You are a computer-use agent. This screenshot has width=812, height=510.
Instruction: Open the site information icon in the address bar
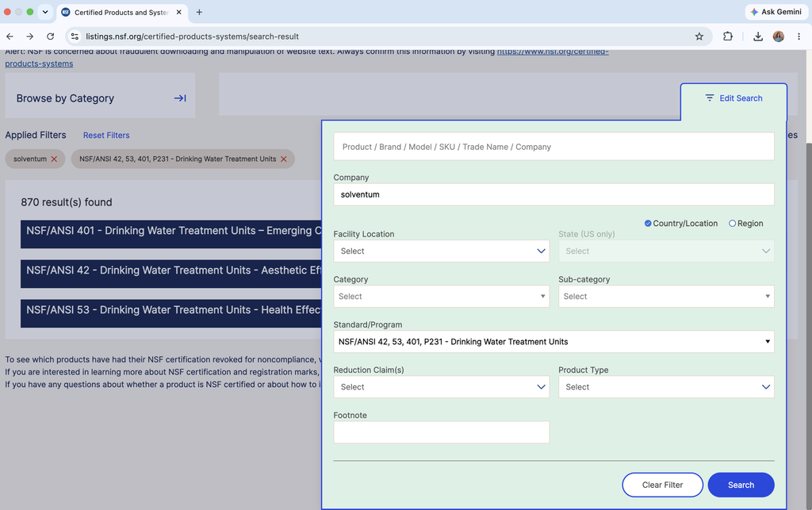pos(75,36)
